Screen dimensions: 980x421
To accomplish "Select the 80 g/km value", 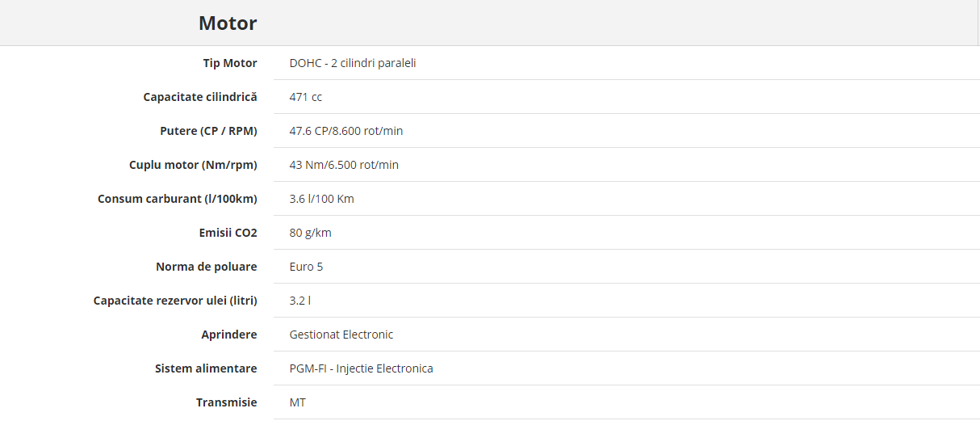I will (311, 233).
